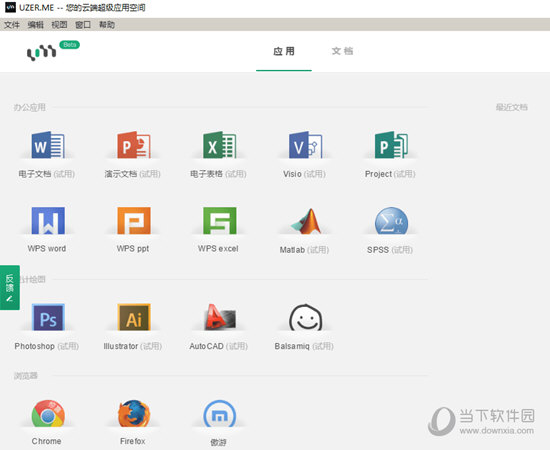The image size is (550, 450).
Task: Click the Project (试用) label
Action: [390, 174]
